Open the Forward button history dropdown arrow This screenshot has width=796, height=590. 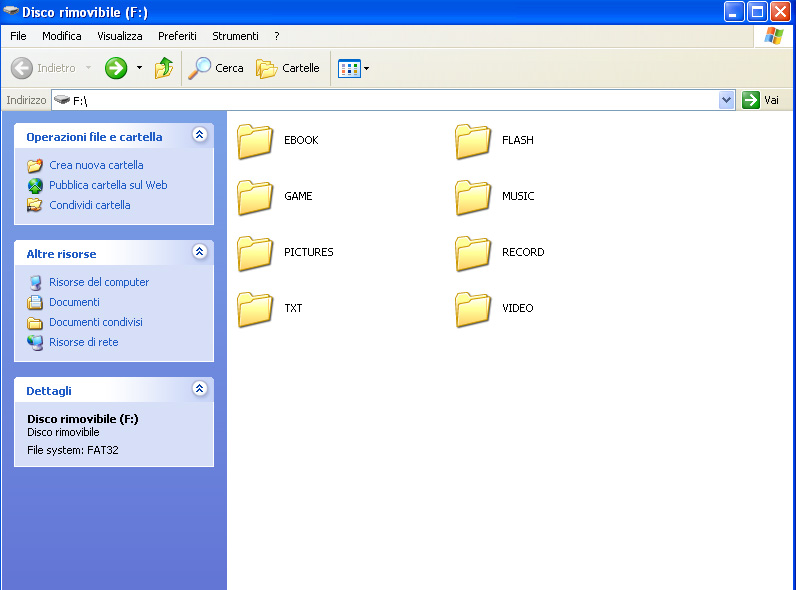[139, 68]
